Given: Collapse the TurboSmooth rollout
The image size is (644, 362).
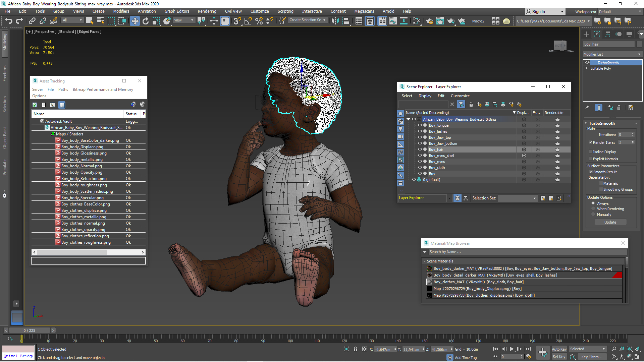Looking at the screenshot, I should coord(586,123).
